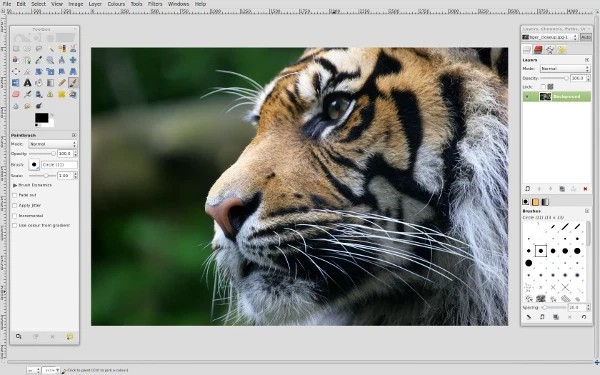Select the Pencil tool

(x=62, y=82)
